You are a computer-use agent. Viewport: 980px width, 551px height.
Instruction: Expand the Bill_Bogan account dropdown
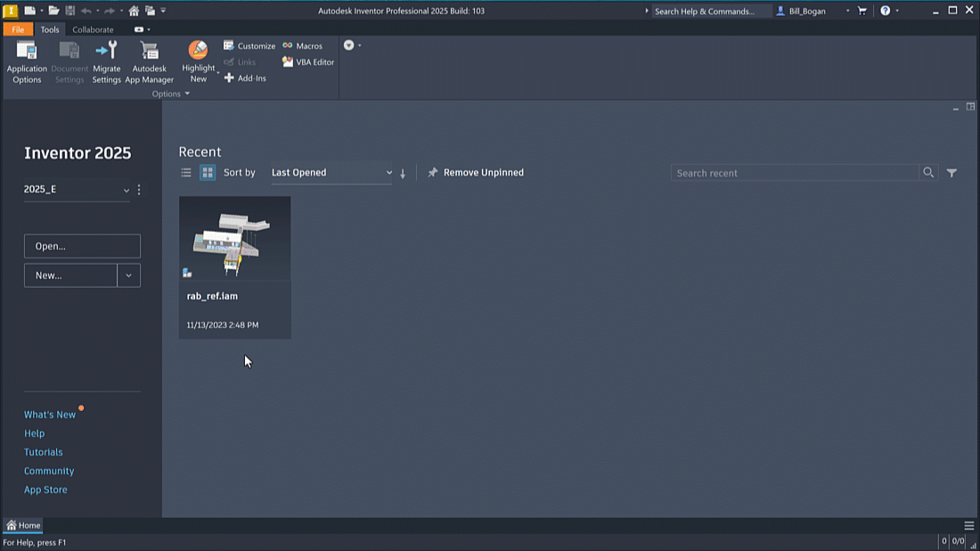click(847, 11)
